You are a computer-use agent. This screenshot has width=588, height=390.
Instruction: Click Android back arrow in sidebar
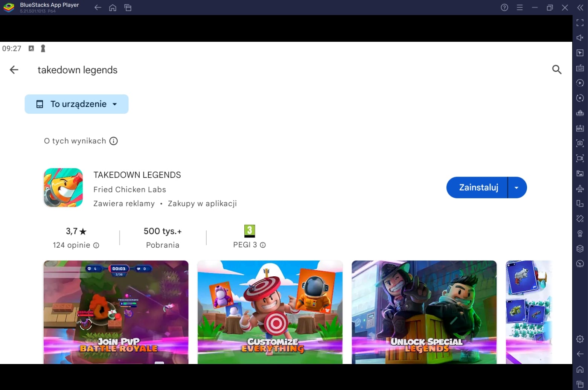pos(580,354)
